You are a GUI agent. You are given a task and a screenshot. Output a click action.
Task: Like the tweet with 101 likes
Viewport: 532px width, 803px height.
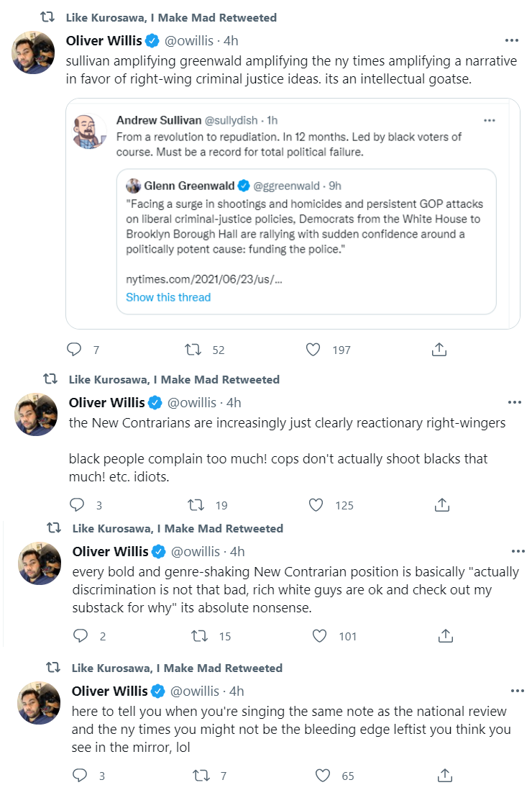[x=320, y=636]
